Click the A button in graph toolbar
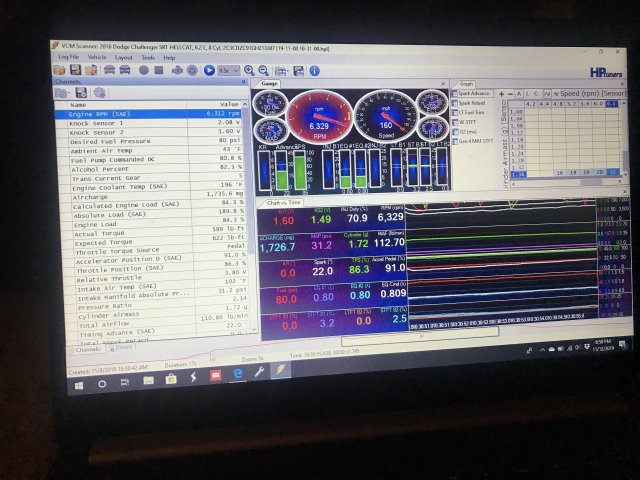Image resolution: width=640 pixels, height=480 pixels. (x=519, y=94)
